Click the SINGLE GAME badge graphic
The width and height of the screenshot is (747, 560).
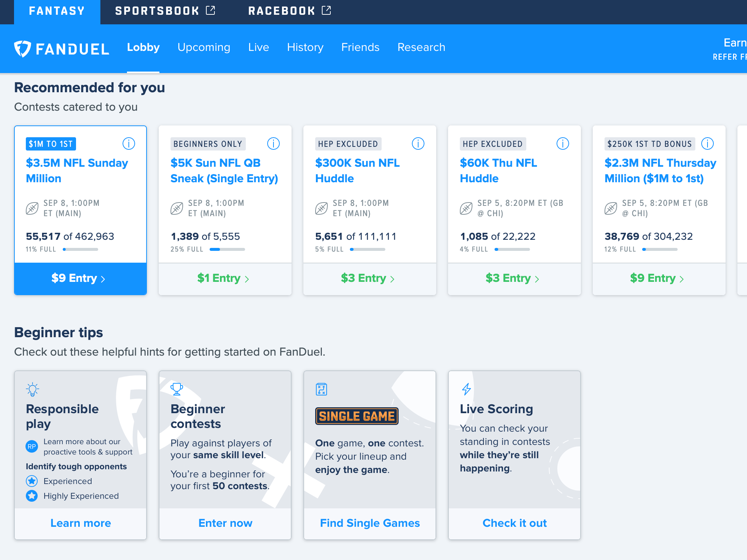point(357,416)
